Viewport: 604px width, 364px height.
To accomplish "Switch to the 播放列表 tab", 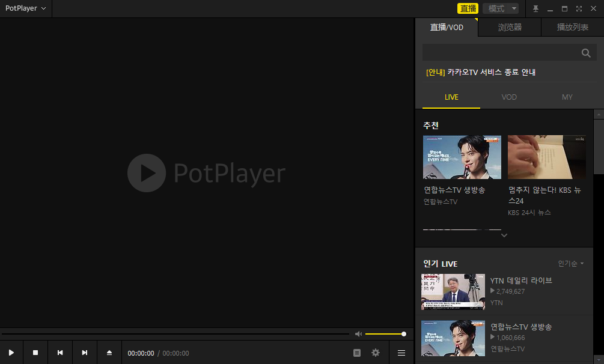I will coord(572,27).
